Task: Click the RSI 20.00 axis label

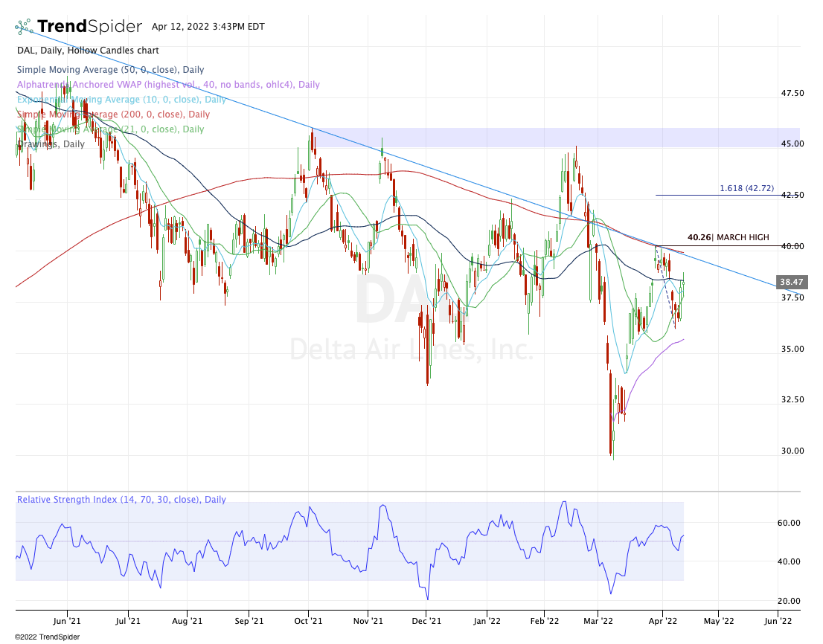Action: [788, 602]
